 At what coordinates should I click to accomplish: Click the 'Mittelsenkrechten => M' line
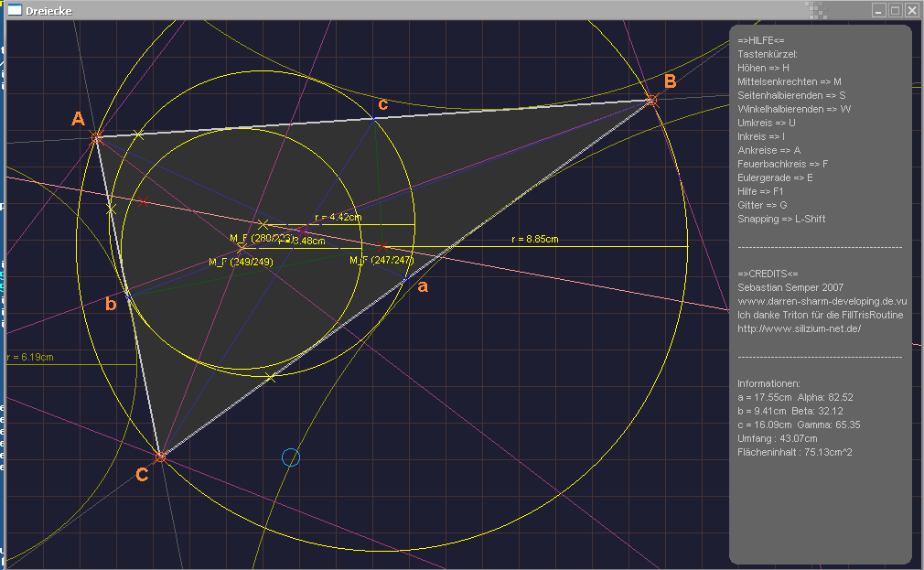789,81
